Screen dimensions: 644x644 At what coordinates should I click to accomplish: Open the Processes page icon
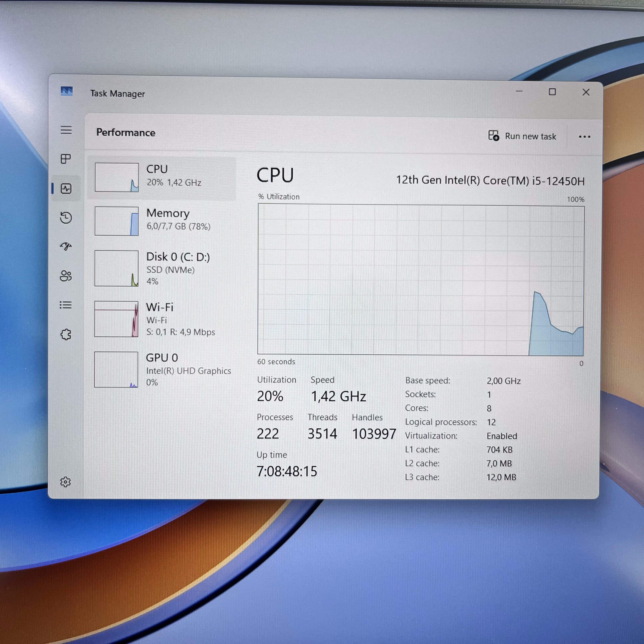66,159
